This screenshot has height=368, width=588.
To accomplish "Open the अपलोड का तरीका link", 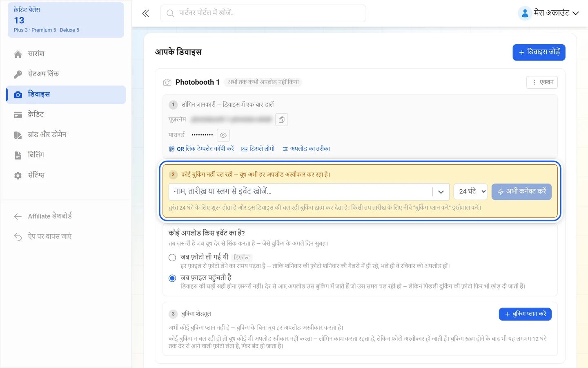I will (306, 149).
